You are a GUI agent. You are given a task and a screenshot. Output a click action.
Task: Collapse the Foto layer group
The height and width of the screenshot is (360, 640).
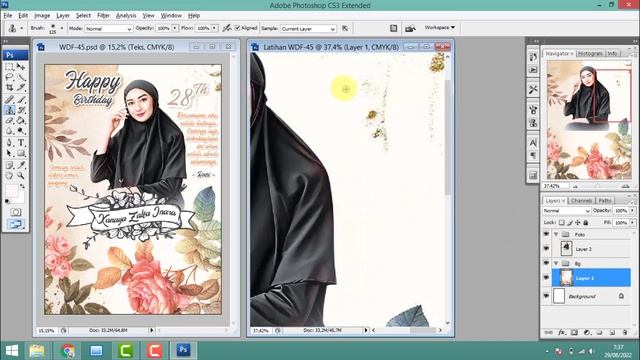tap(556, 234)
